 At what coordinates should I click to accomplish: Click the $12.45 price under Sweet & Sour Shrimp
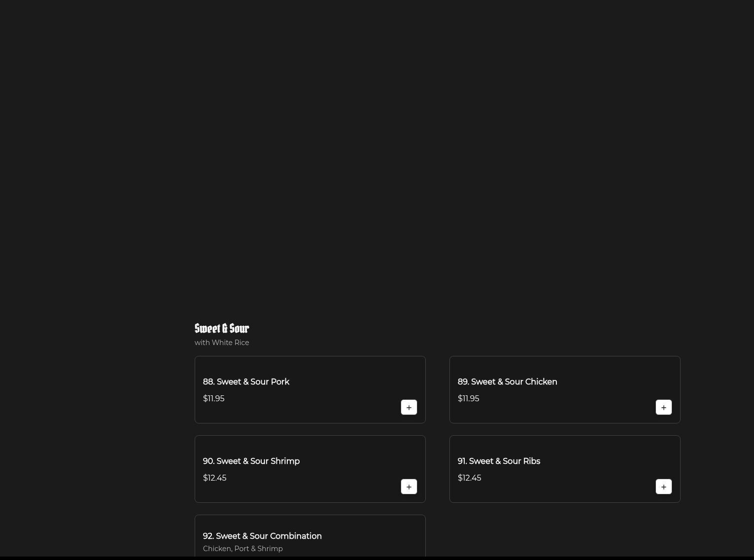click(214, 478)
